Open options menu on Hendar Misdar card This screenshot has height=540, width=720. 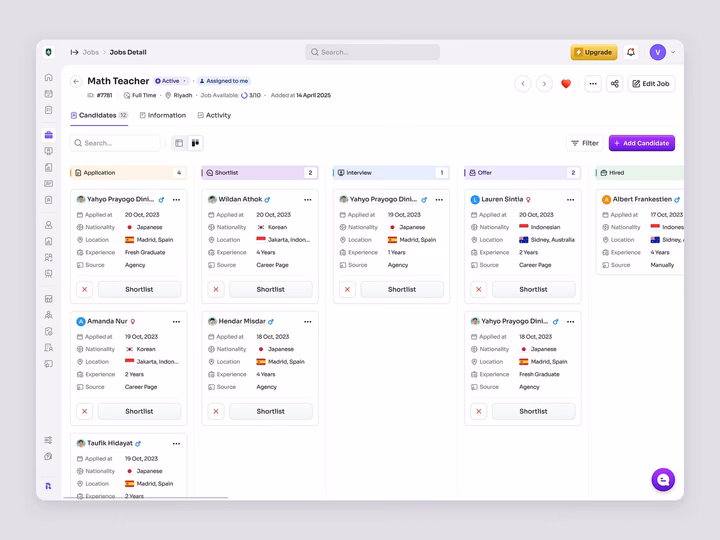point(308,322)
